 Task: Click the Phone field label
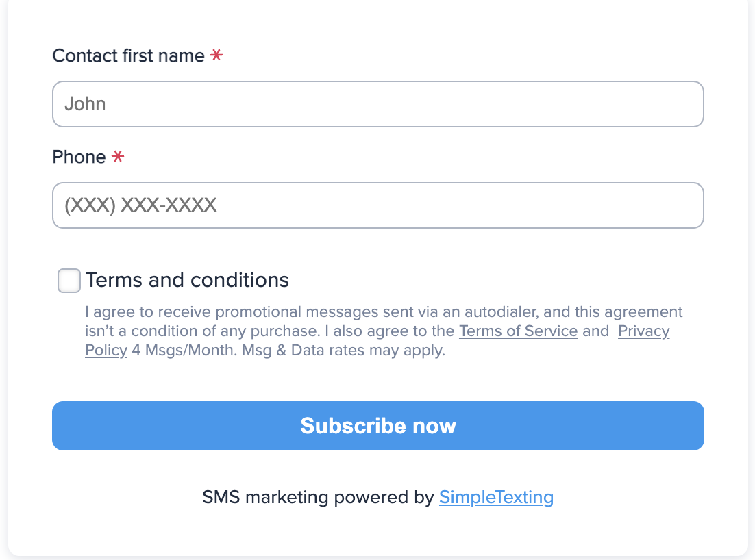point(79,157)
